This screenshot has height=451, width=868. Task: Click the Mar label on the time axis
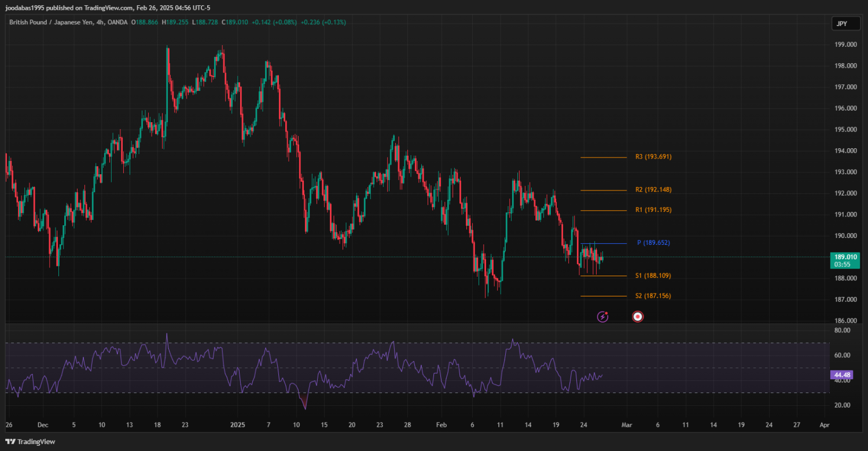[626, 425]
